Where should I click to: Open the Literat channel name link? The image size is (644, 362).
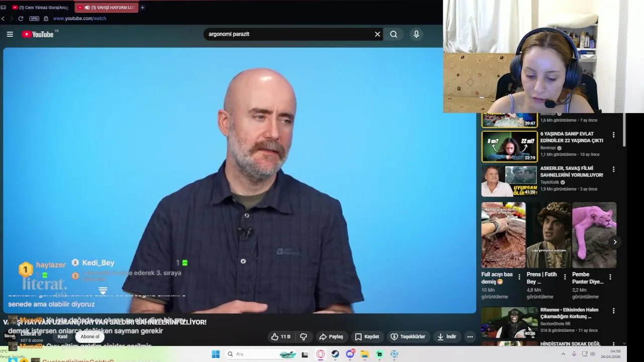coord(28,333)
